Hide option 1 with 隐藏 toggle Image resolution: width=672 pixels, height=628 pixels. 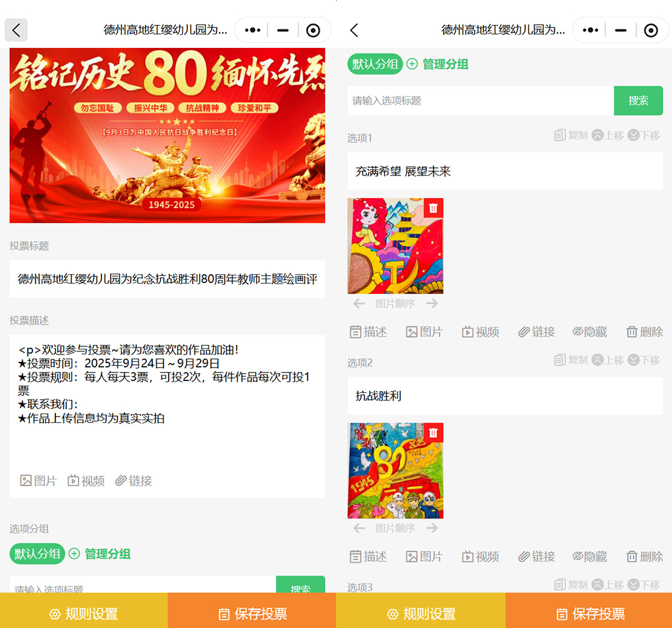tap(590, 332)
